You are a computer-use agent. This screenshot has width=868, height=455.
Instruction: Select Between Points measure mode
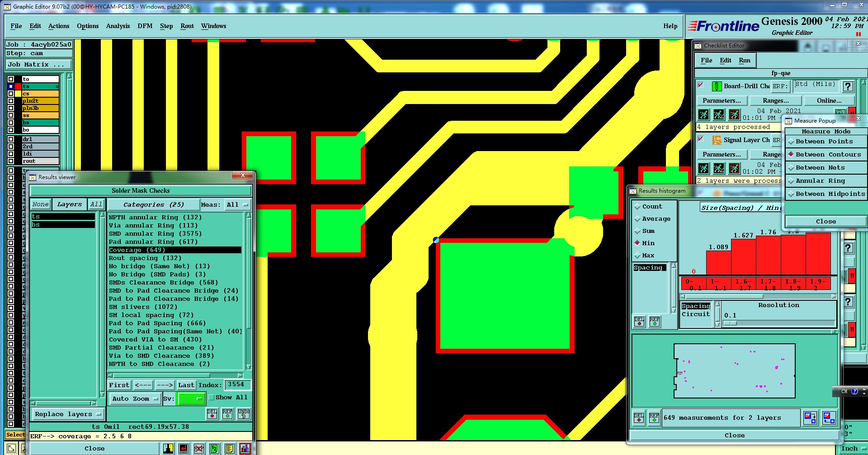(826, 142)
